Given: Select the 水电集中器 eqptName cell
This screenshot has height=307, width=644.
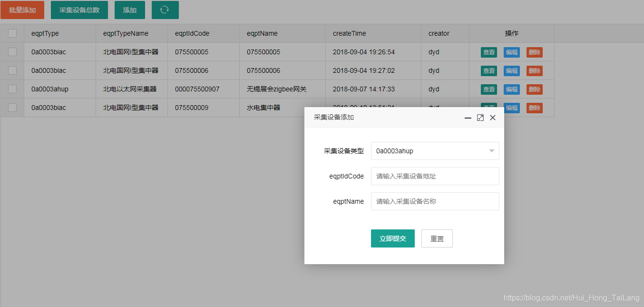Looking at the screenshot, I should [x=283, y=108].
